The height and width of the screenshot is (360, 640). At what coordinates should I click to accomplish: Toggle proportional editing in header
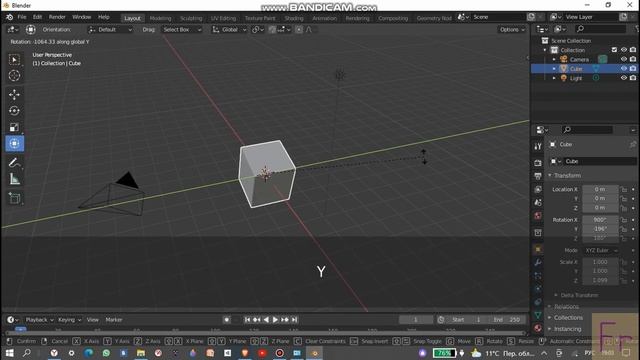(x=299, y=29)
